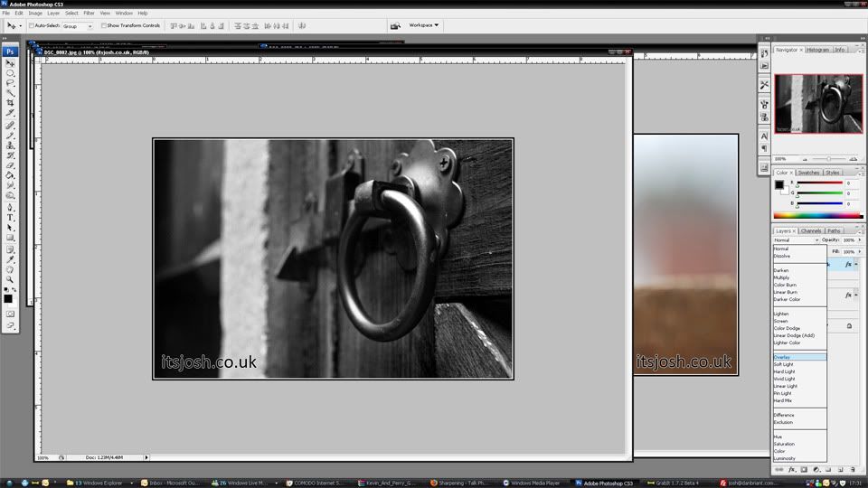This screenshot has width=868, height=488.
Task: Select the Paint Bucket tool
Action: tap(10, 175)
